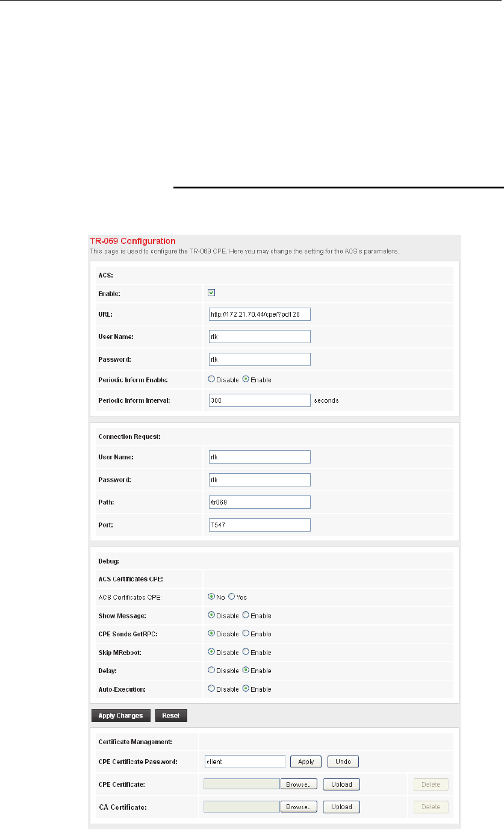The image size is (504, 829).
Task: Apply the CPE Certificate Password
Action: pos(306,762)
